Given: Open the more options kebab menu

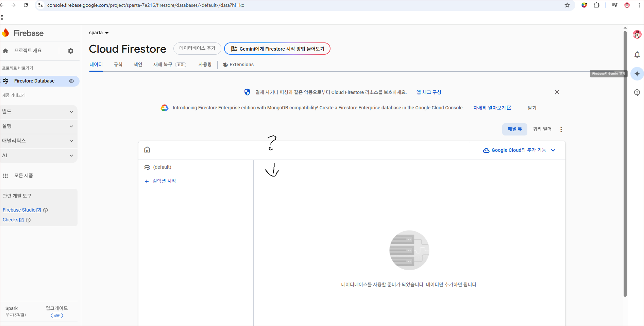Looking at the screenshot, I should tap(561, 129).
